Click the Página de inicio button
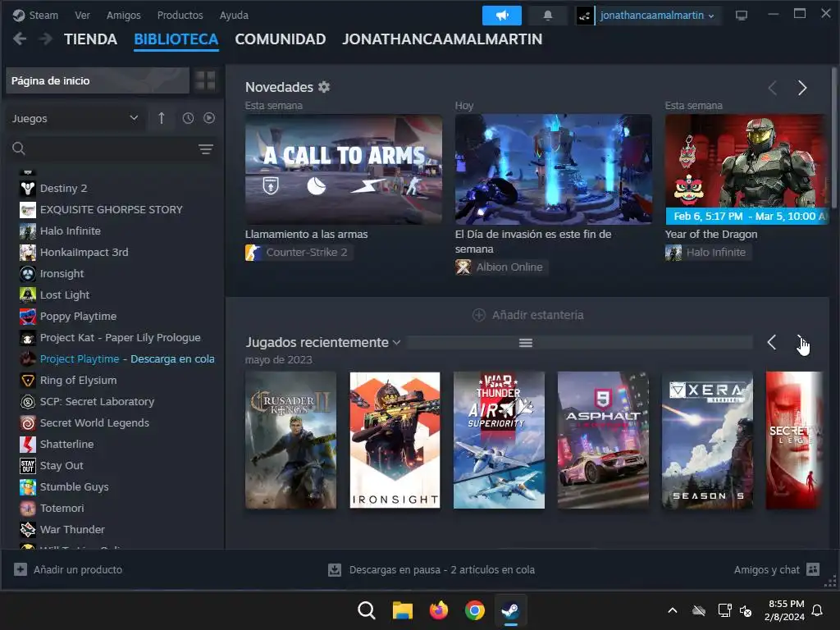The height and width of the screenshot is (630, 840). (x=98, y=80)
